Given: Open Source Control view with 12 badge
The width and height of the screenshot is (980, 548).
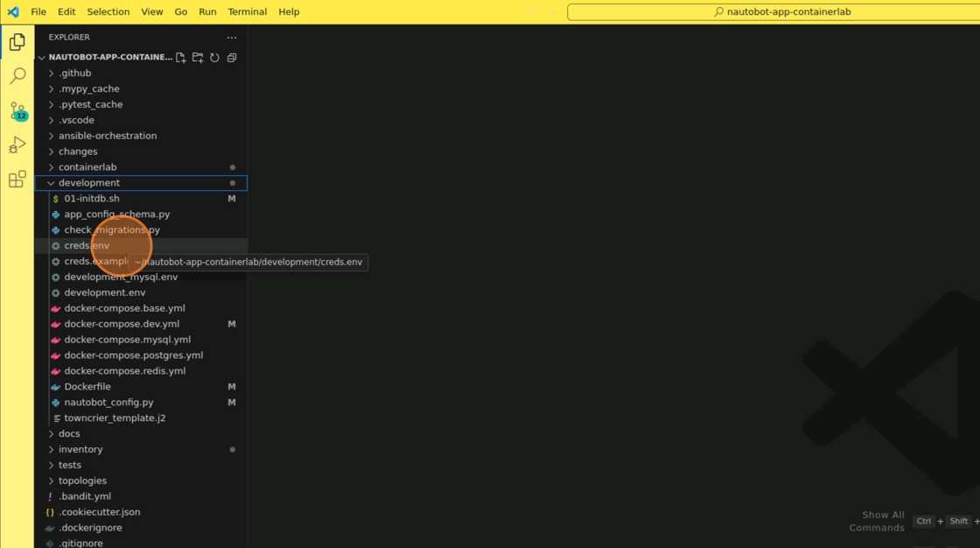Looking at the screenshot, I should click(x=17, y=111).
